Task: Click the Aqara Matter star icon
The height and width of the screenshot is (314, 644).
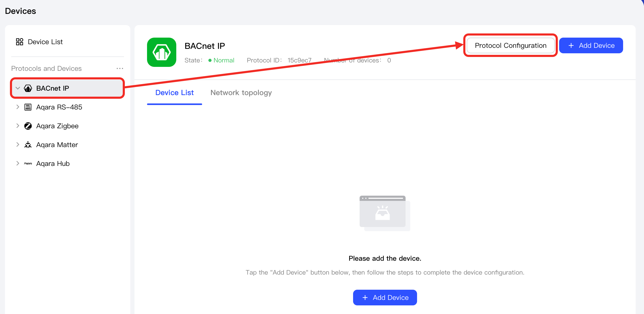Action: [28, 145]
